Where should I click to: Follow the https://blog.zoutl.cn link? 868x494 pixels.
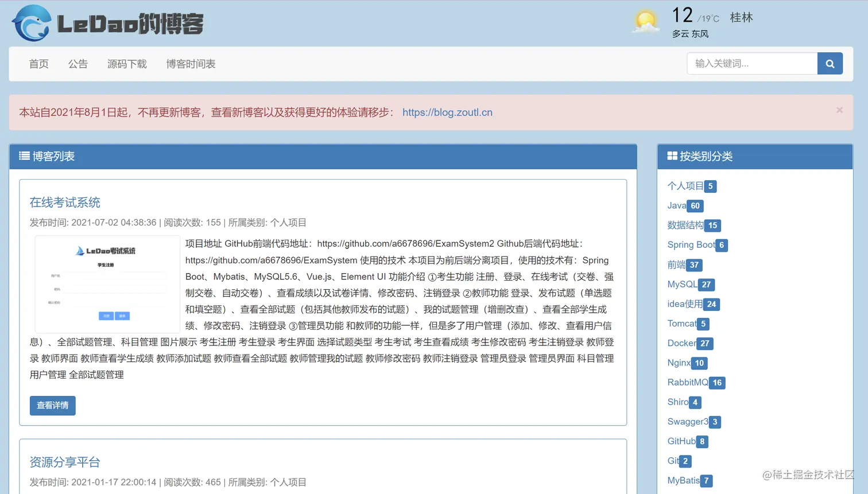coord(447,112)
